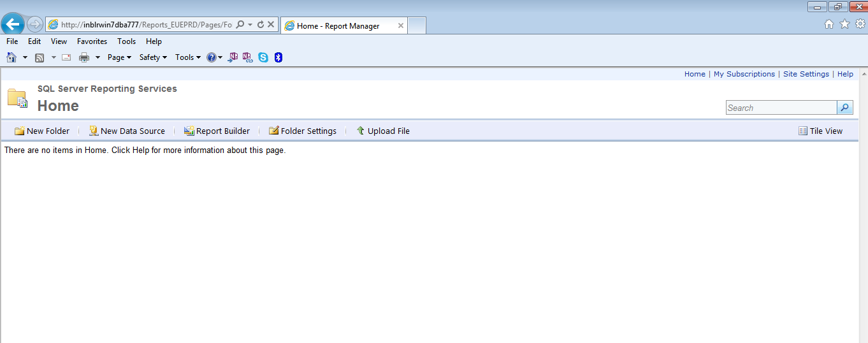868x343 pixels.
Task: Open a new blank tab
Action: [x=417, y=26]
